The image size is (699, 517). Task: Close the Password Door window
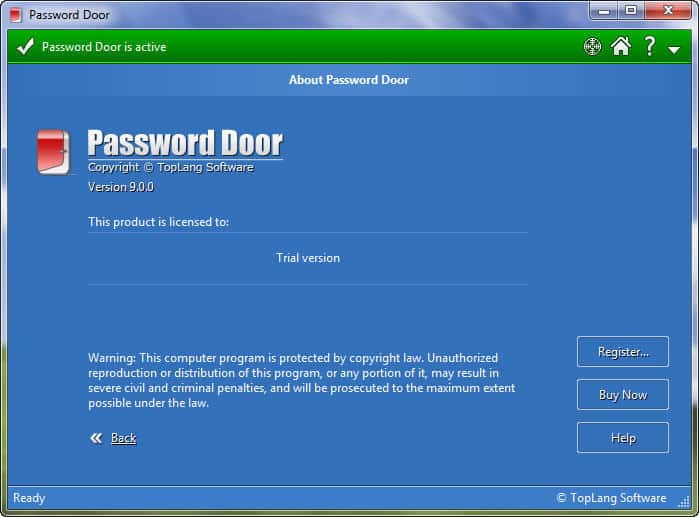667,11
